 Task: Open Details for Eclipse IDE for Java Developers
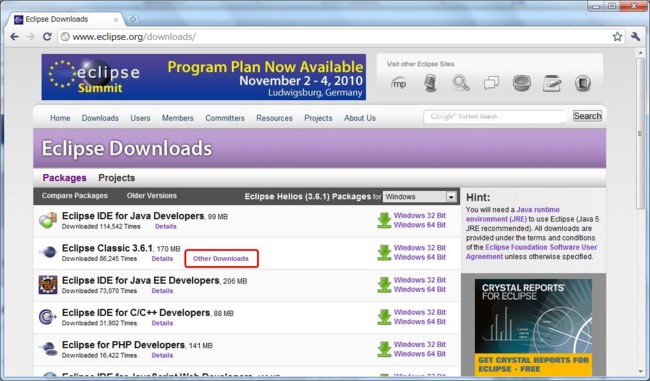click(166, 226)
